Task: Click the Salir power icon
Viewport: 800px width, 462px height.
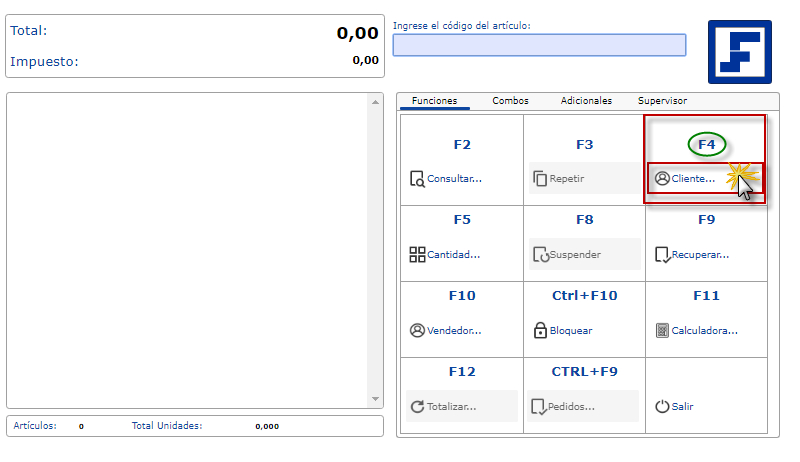Action: [662, 406]
